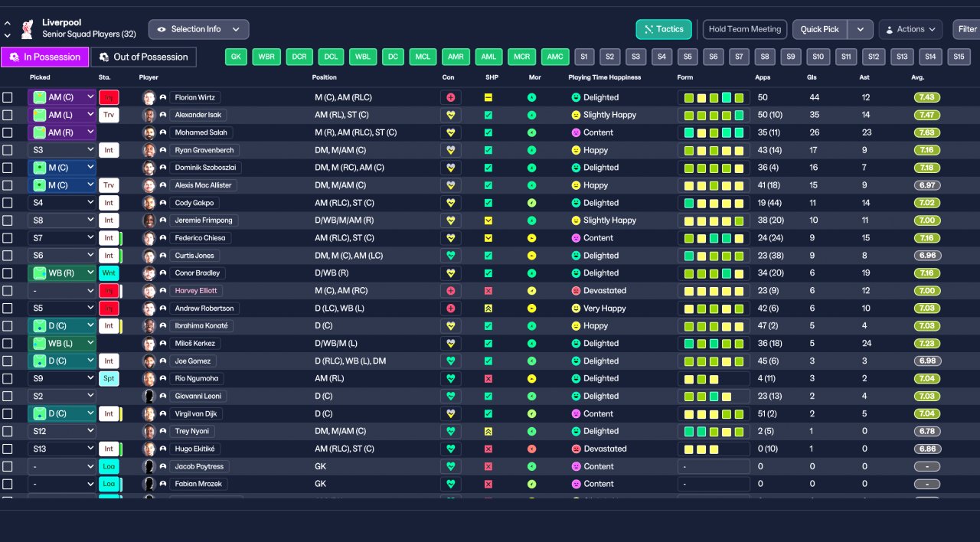Open Conor Bradley's WB (R) picked dropdown

62,273
